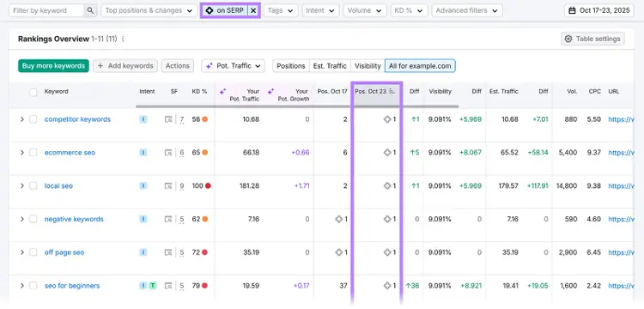Image resolution: width=644 pixels, height=309 pixels.
Task: Click intent badge I for competitor keywords
Action: coord(143,119)
